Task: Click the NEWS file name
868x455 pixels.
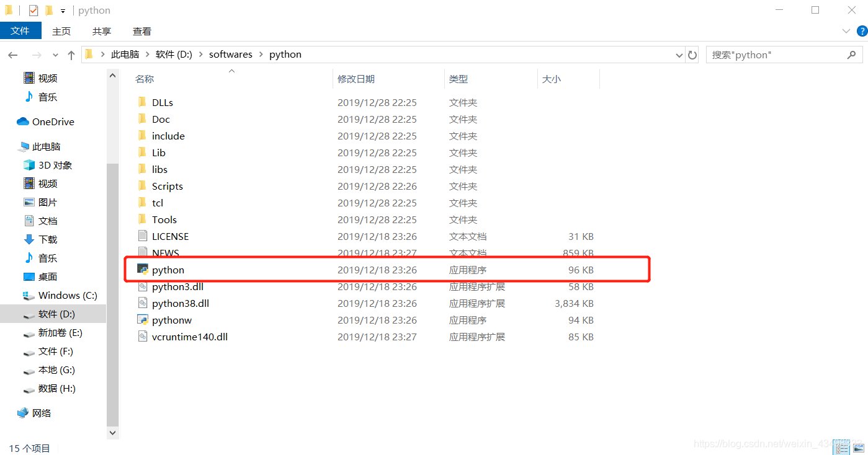Action: 166,253
